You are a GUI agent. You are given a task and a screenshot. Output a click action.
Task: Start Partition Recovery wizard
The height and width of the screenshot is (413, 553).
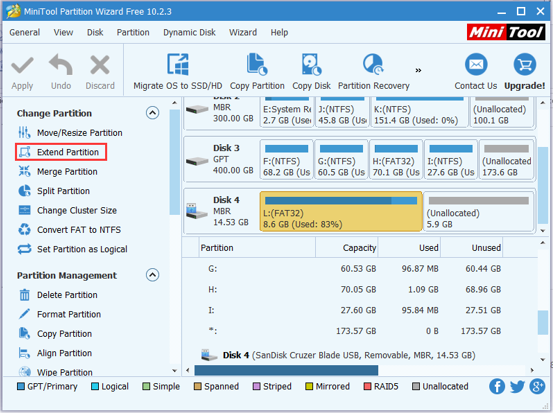pyautogui.click(x=373, y=71)
